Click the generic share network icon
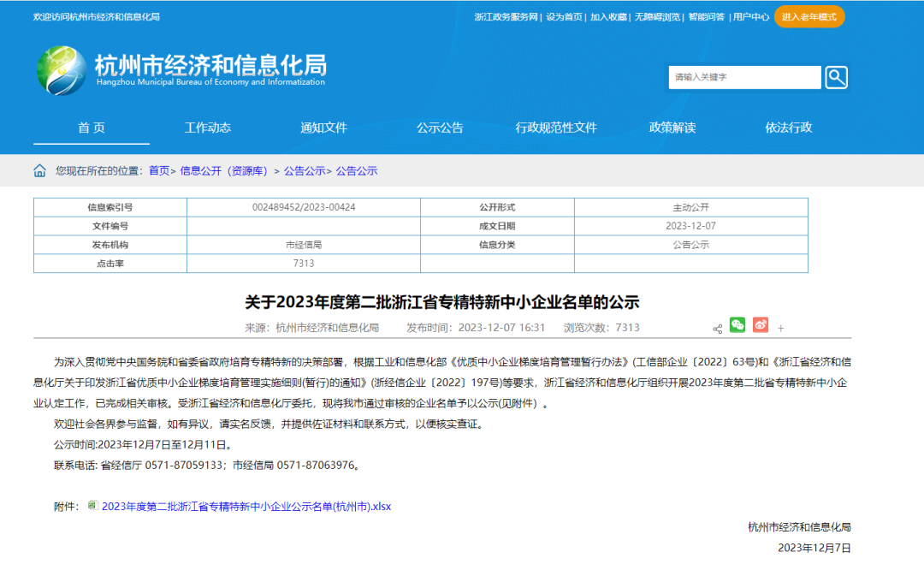Screen dimensions: 924x576 717,326
